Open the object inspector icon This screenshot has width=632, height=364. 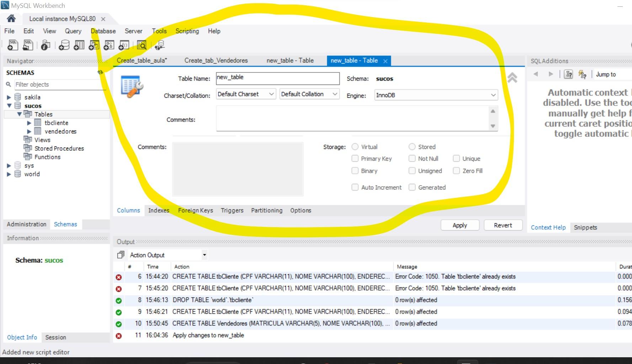[46, 45]
